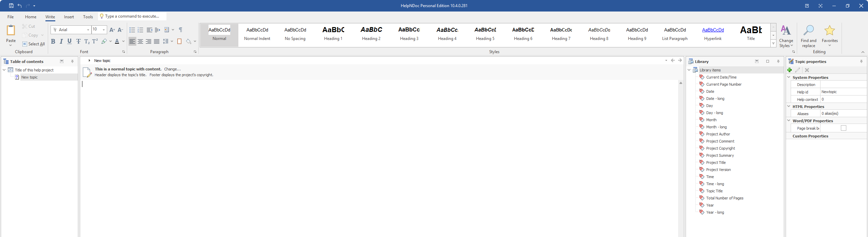Collapse the System Properties section
The width and height of the screenshot is (868, 237).
pos(789,77)
